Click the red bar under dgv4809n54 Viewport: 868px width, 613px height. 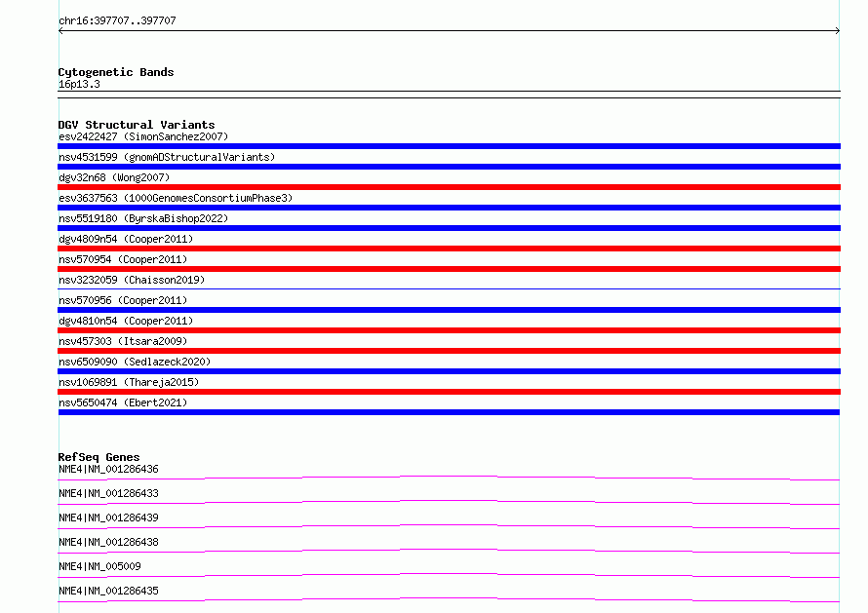point(449,249)
